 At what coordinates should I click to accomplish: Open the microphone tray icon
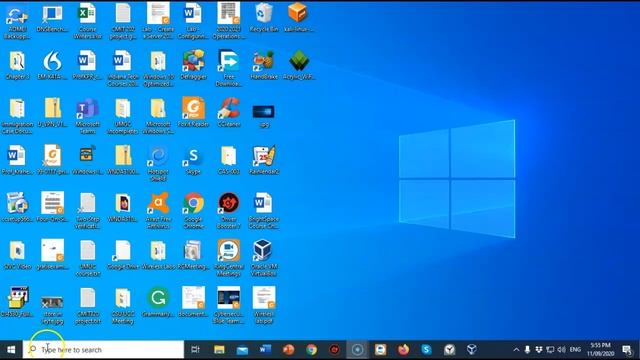[527, 350]
